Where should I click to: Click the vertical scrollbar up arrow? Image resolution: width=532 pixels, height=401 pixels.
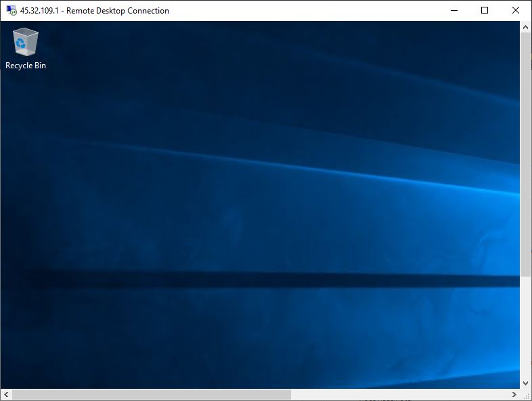525,27
